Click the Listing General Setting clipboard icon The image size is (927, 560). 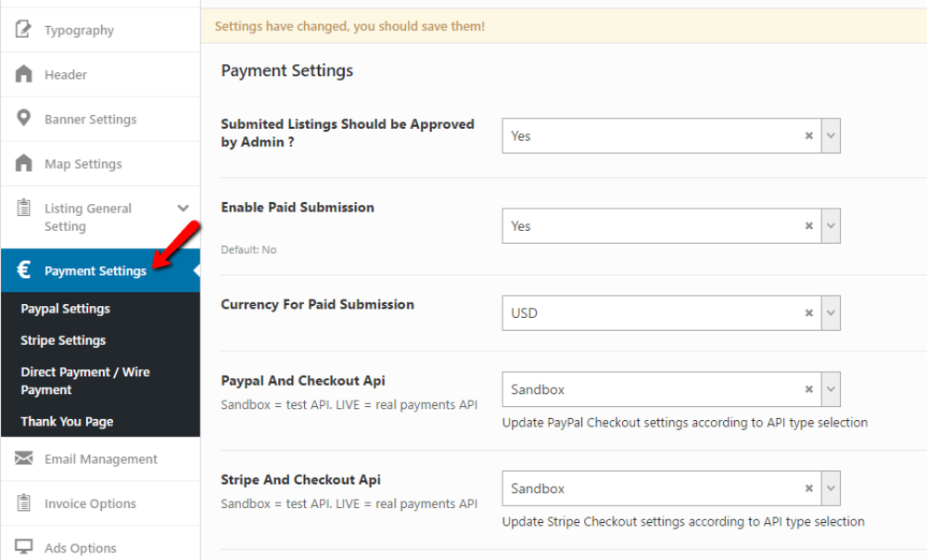click(x=22, y=209)
